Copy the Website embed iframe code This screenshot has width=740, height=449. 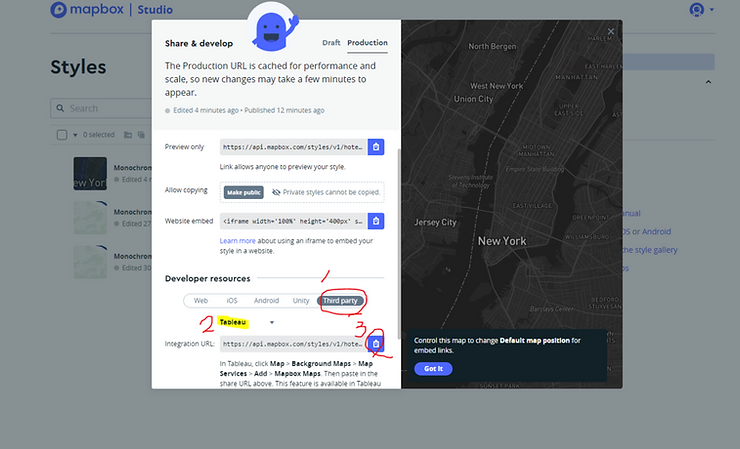376,221
